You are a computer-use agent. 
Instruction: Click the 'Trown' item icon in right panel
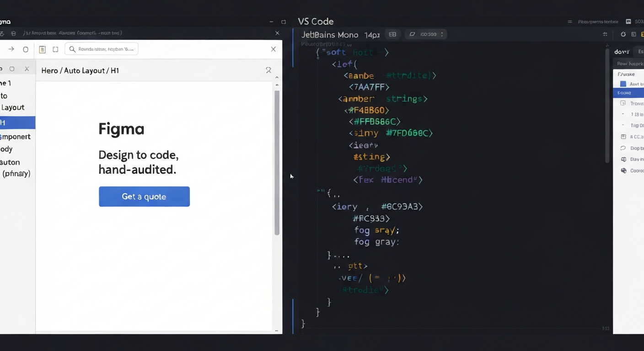[x=623, y=103]
